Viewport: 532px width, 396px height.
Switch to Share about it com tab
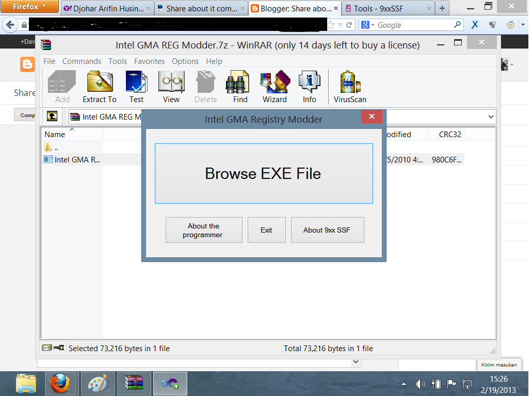pos(201,8)
